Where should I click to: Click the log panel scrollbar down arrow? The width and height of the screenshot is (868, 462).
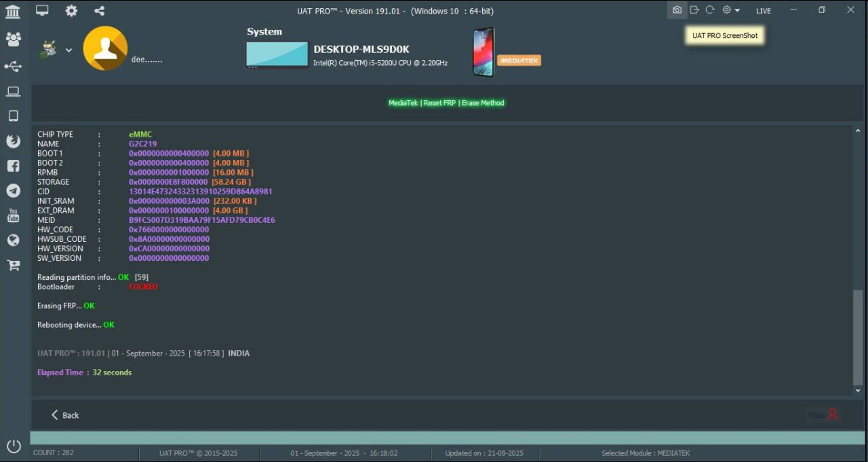858,391
